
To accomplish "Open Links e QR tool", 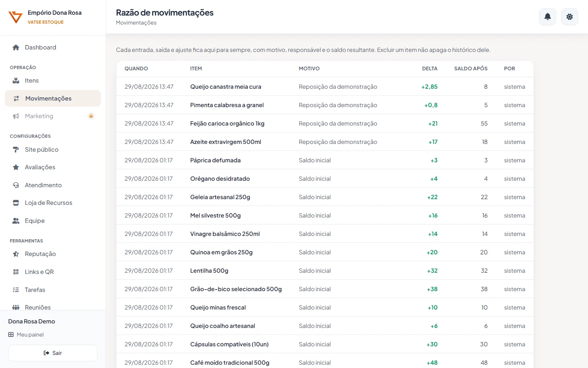I will point(53,272).
